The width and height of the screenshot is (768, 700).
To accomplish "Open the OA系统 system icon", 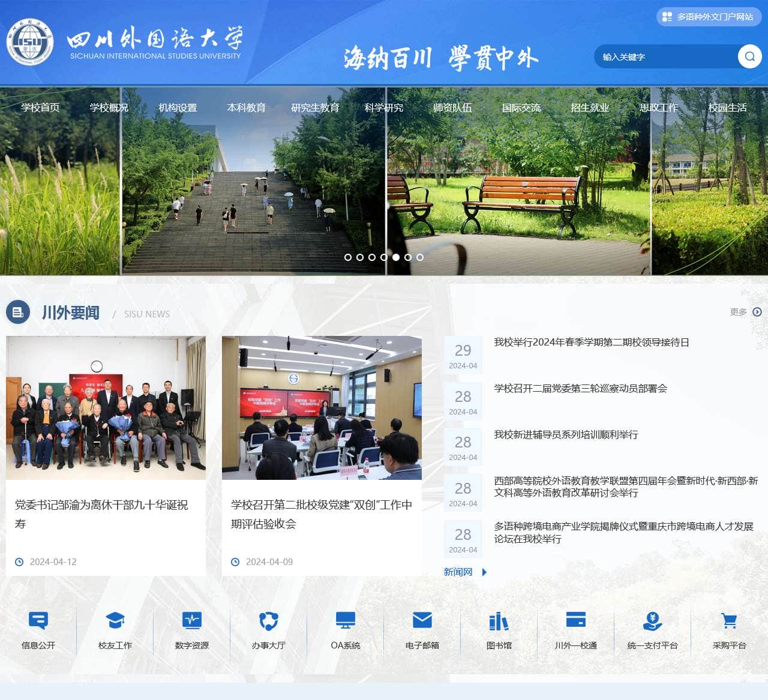I will coord(345,621).
